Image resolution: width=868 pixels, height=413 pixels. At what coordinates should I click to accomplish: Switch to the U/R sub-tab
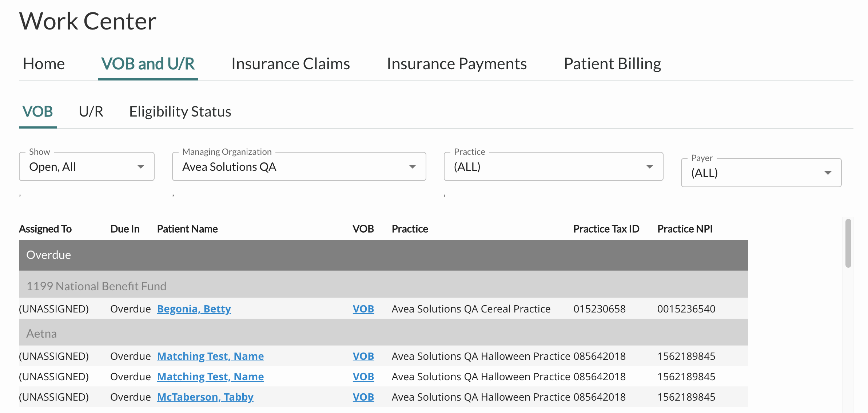point(91,111)
